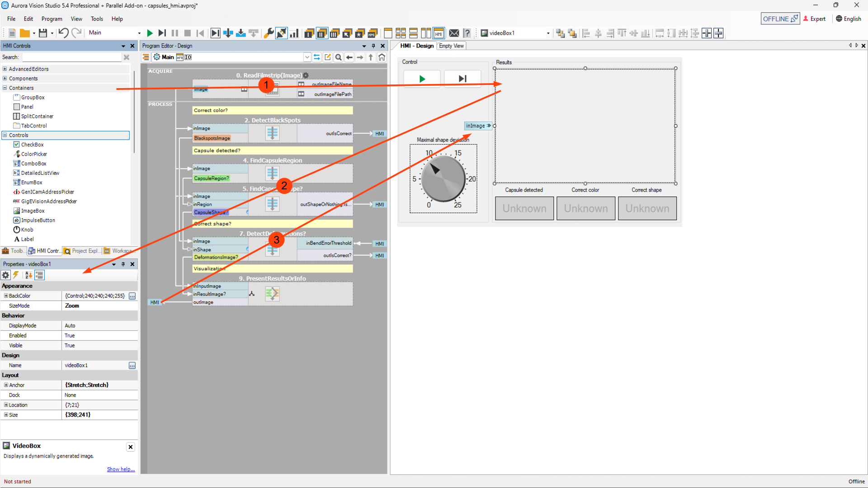Screen dimensions: 868x488
Task: Click the Show help link
Action: click(x=121, y=469)
